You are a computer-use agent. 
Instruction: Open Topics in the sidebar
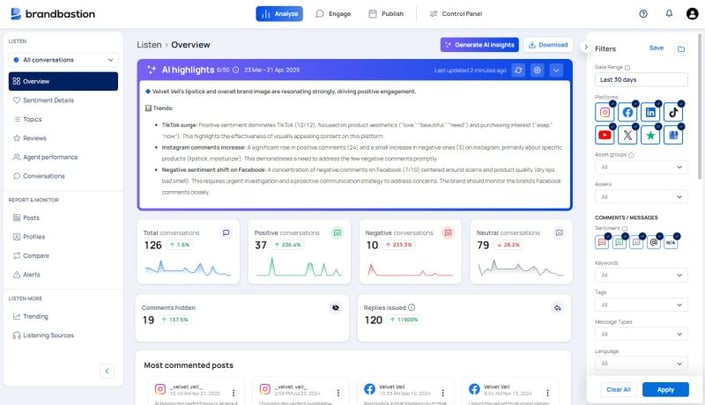point(27,119)
